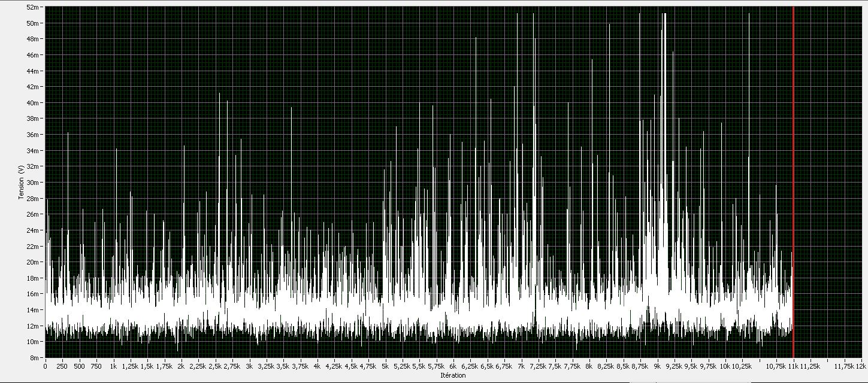Click the 46m tick label on y-axis
868x383 pixels.
click(34, 55)
